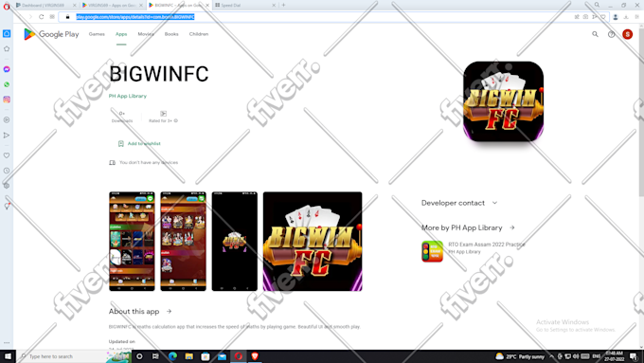Close the Speed Dial tab
The height and width of the screenshot is (363, 644).
tap(274, 6)
